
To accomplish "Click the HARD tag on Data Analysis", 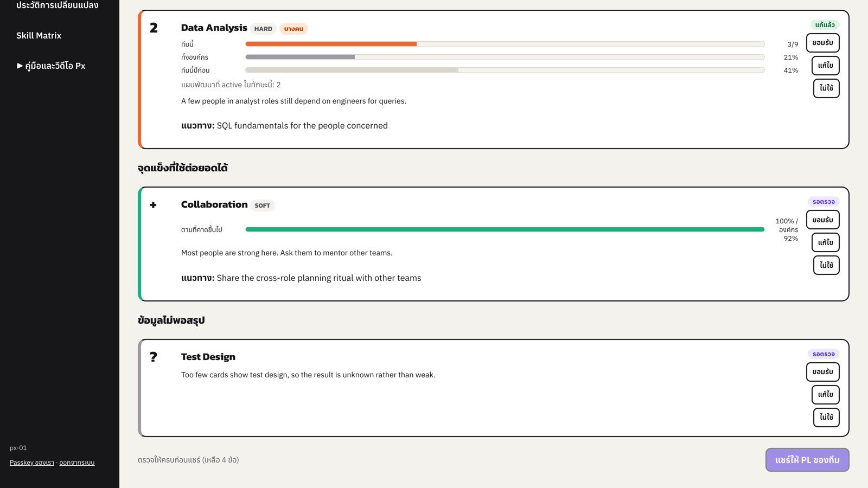I will tap(263, 29).
